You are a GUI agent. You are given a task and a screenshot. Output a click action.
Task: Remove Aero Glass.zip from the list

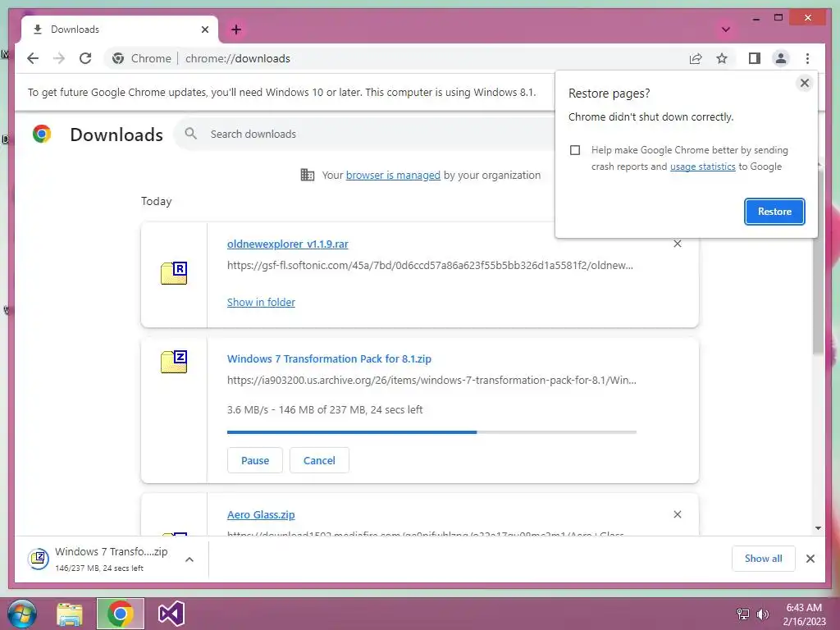(x=677, y=514)
